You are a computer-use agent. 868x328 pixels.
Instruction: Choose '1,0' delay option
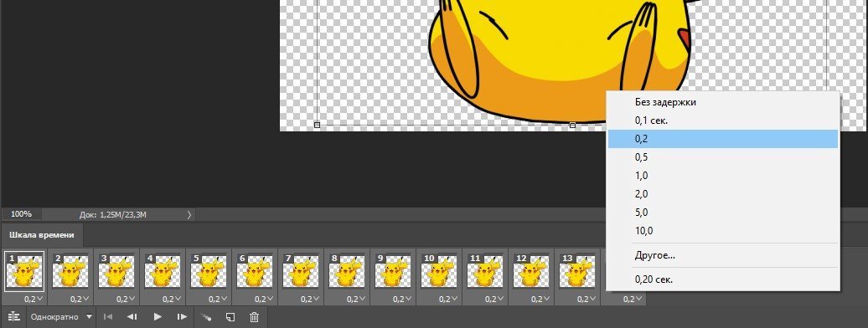pyautogui.click(x=722, y=176)
